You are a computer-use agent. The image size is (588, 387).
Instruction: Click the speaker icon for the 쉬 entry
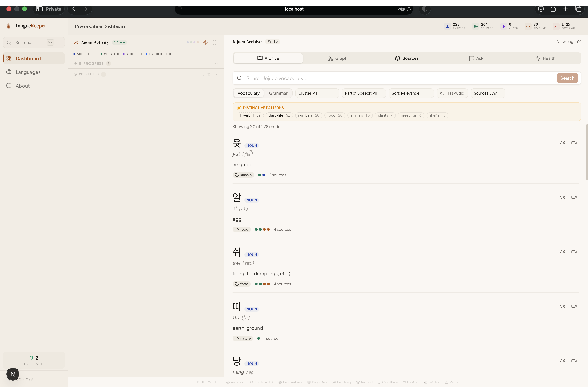click(x=562, y=252)
